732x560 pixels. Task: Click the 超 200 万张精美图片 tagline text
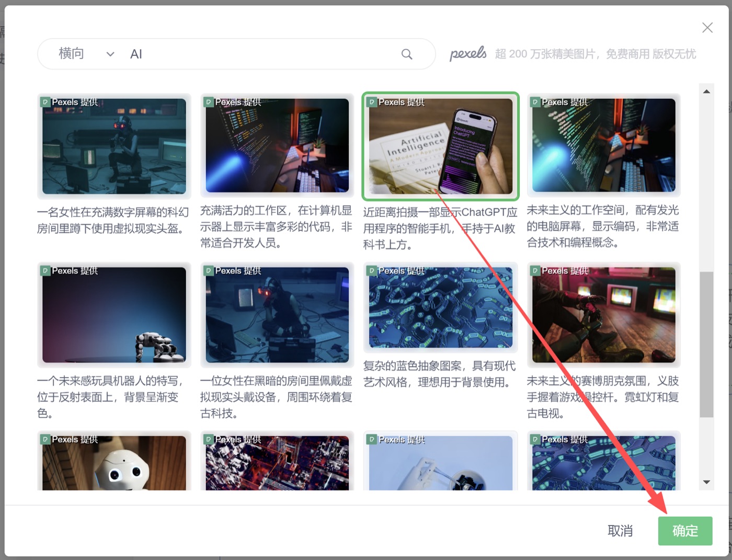596,54
